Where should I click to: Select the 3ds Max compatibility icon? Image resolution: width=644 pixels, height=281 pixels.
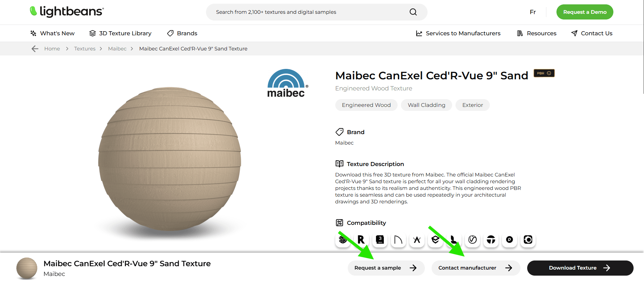tap(380, 240)
